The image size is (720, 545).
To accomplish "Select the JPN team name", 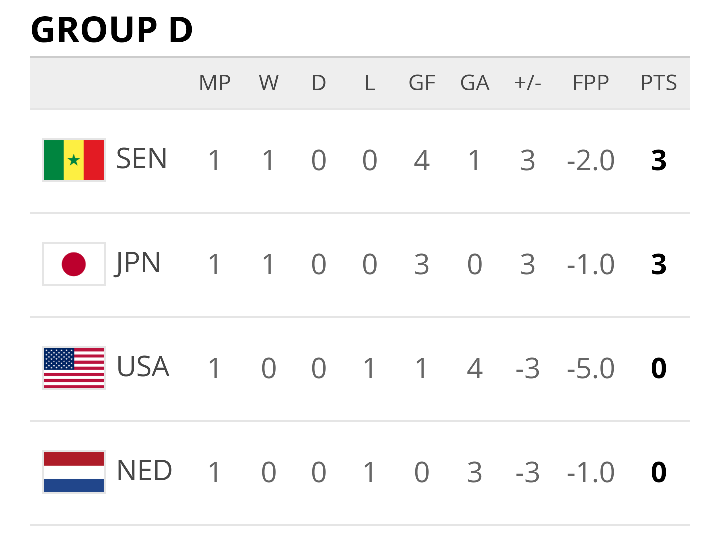I will click(138, 264).
